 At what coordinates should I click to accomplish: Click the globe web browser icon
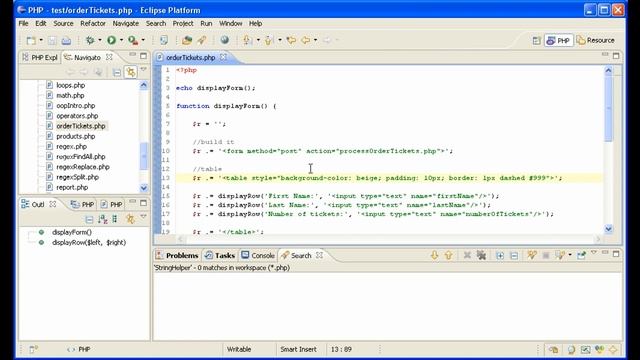point(224,40)
